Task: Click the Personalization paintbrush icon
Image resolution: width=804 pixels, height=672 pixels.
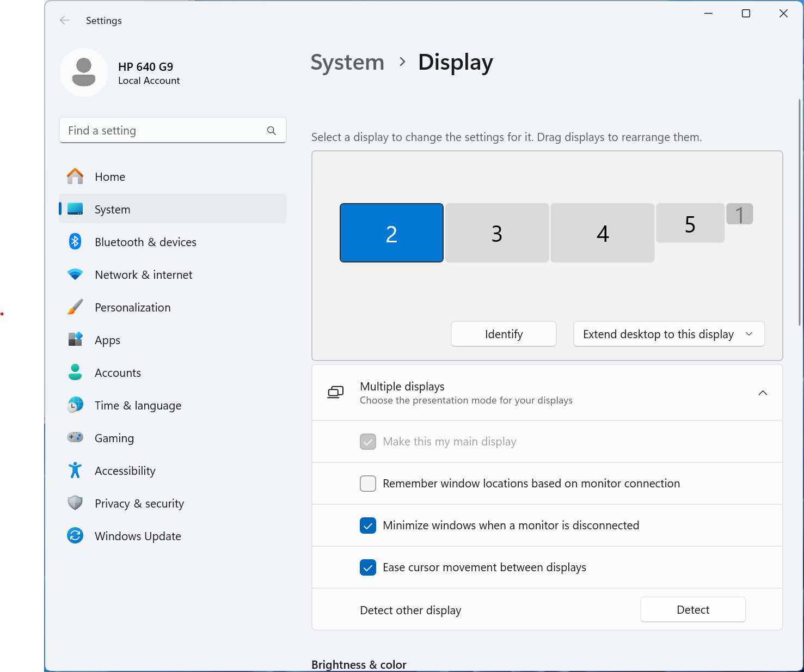Action: tap(75, 307)
